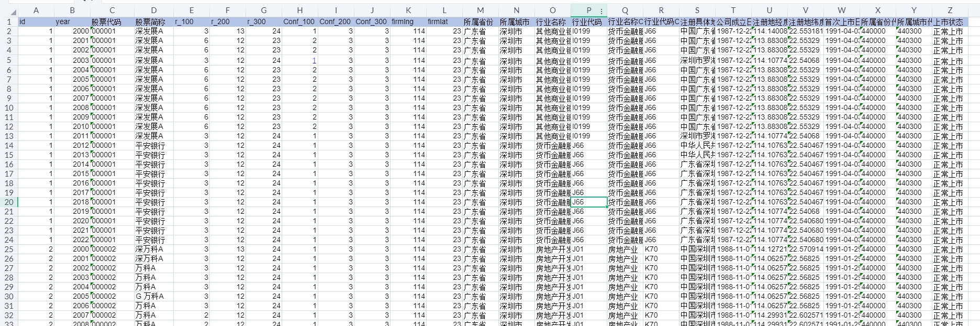The width and height of the screenshot is (980, 326).
Task: Select longitude cell 114.14008
Action: (x=770, y=31)
